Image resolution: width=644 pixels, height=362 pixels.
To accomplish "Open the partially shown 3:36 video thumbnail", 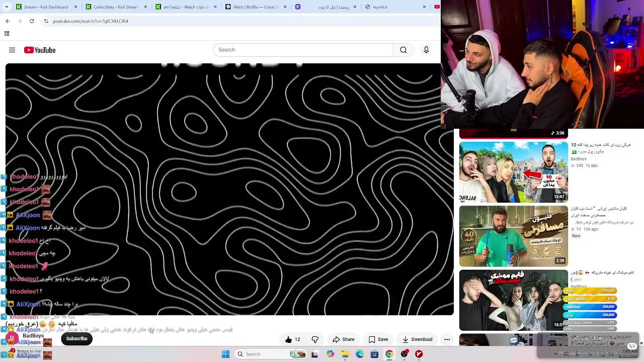I will (x=514, y=133).
